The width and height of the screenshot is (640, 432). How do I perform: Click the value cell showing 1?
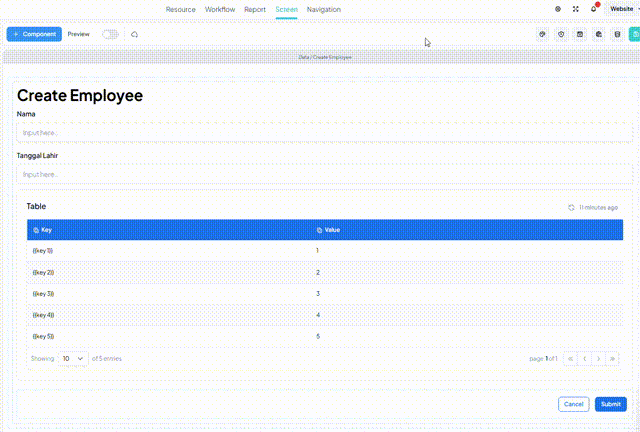467,251
